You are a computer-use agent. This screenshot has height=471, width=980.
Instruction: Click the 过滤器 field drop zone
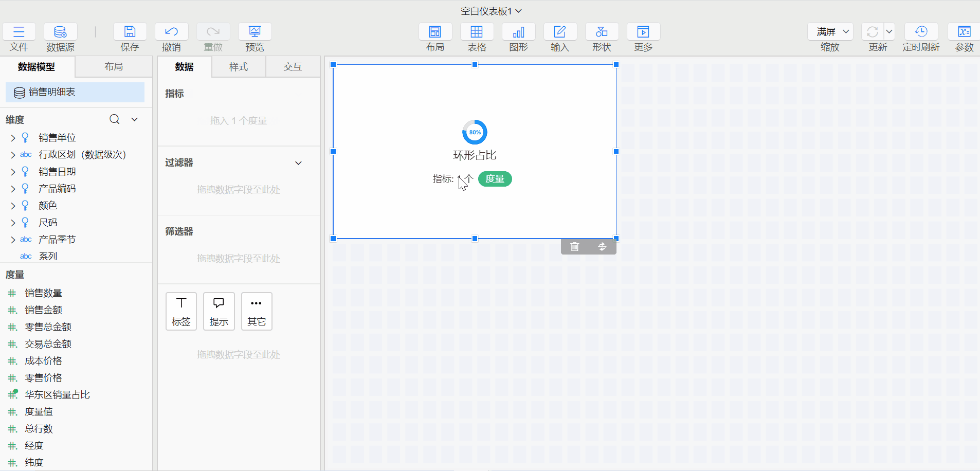[x=239, y=190]
